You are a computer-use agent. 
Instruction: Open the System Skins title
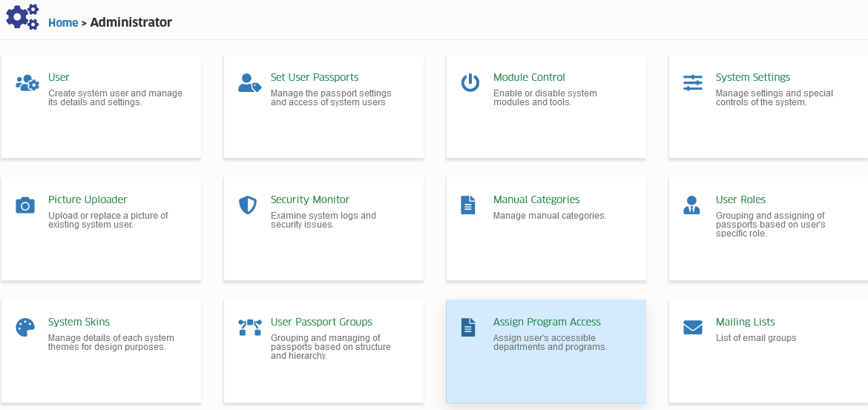tap(79, 322)
